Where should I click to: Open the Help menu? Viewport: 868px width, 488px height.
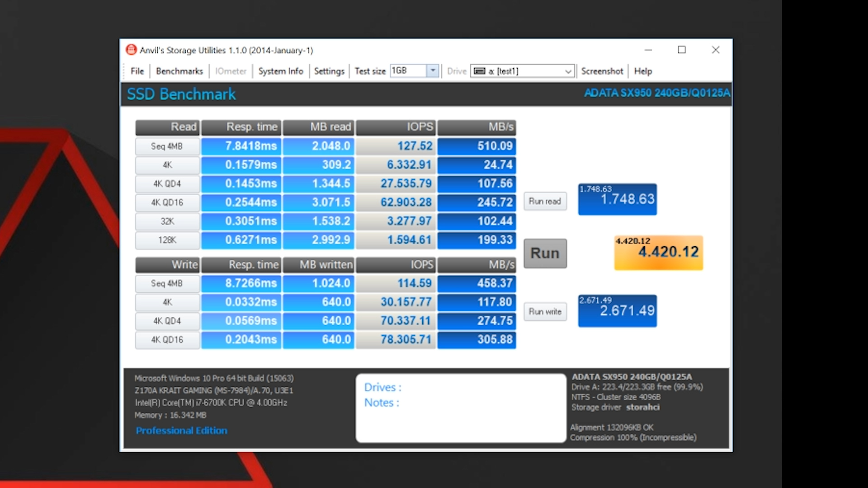(x=643, y=71)
